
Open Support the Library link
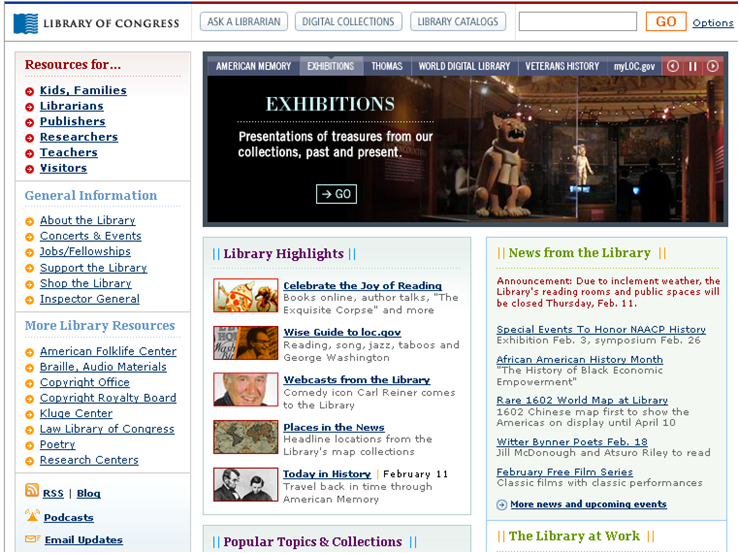[x=93, y=268]
